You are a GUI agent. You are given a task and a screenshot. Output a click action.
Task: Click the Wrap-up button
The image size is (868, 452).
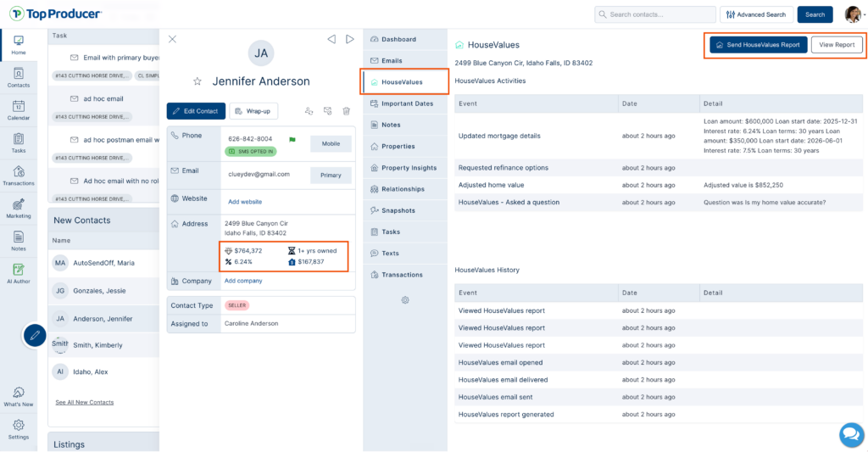[x=253, y=111]
